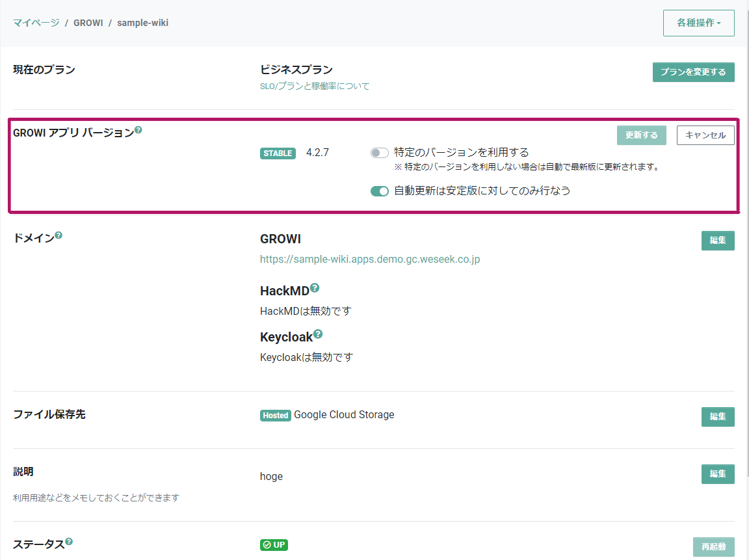
Task: Click the GROWI breadcrumb item
Action: click(88, 23)
